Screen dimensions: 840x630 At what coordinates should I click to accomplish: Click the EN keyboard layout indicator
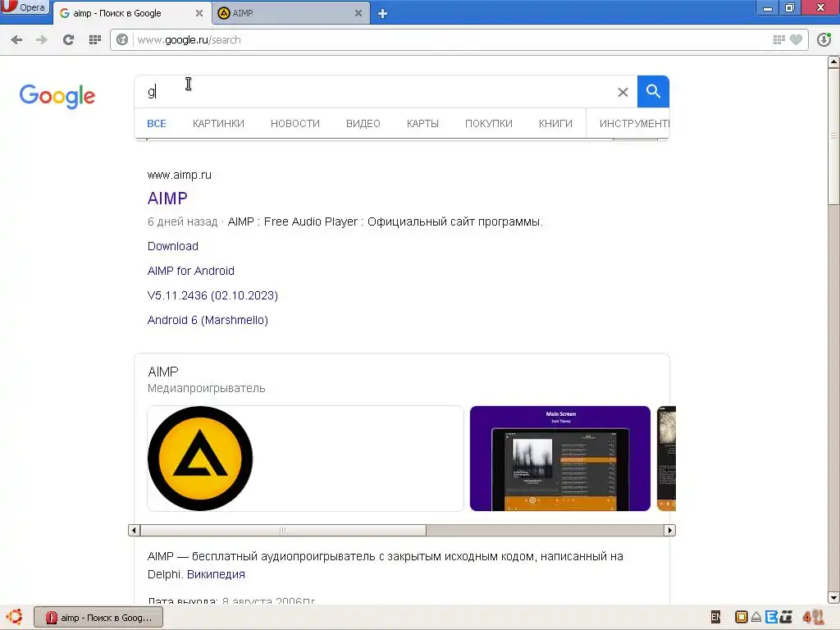click(715, 617)
